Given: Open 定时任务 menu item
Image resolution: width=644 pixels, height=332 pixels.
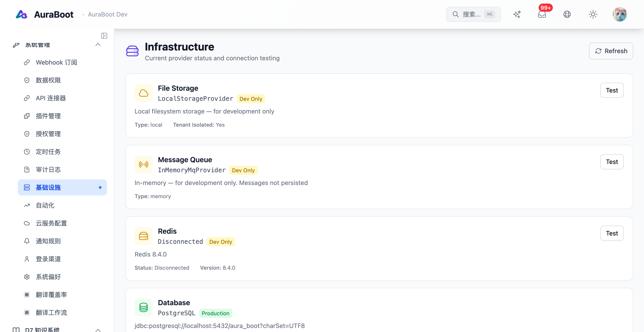Looking at the screenshot, I should [x=62, y=152].
